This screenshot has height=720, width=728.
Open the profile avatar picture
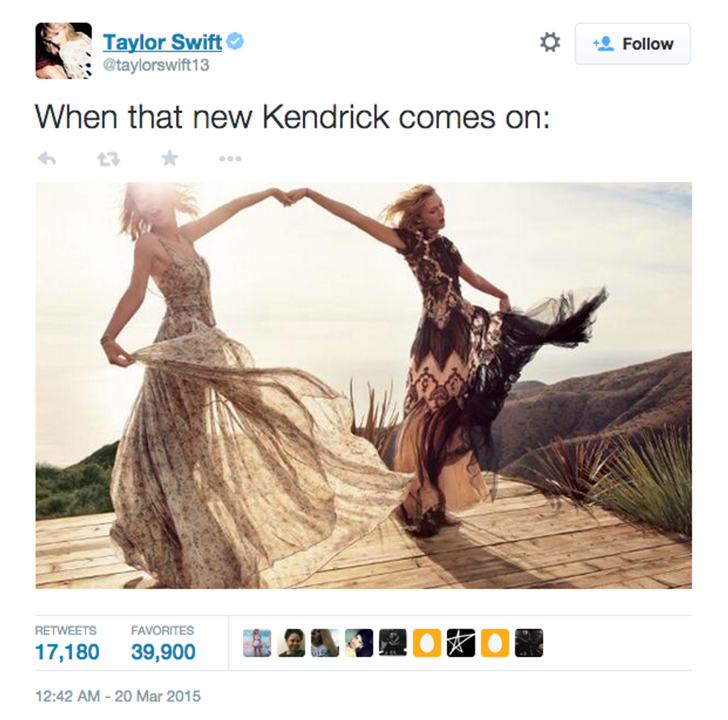[x=64, y=51]
